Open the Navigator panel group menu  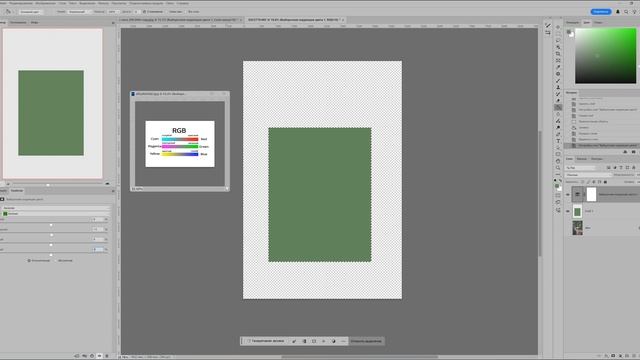click(x=113, y=22)
